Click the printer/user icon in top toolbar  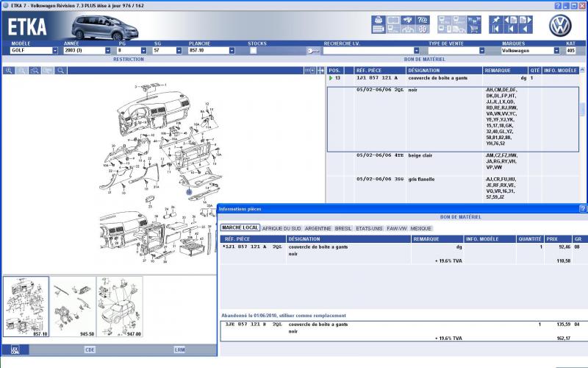coord(379,20)
